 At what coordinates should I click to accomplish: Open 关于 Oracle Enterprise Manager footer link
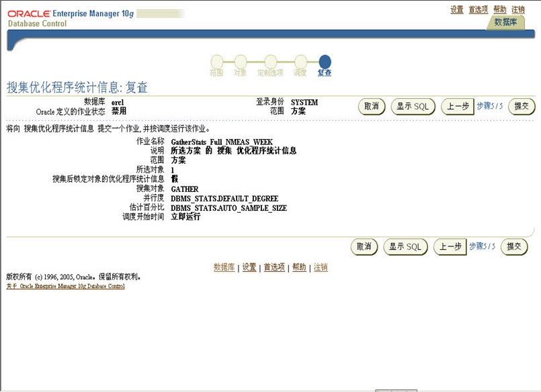[65, 286]
